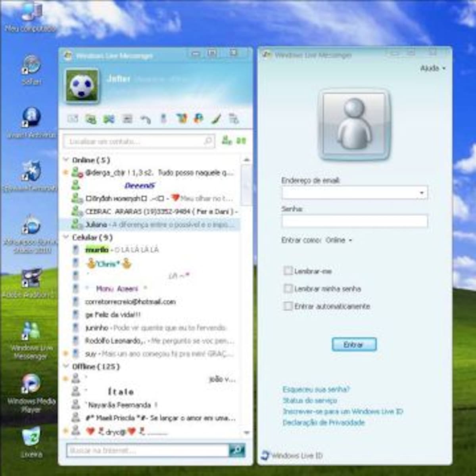
Task: Select contact Juliana in Online list
Action: coord(96,225)
